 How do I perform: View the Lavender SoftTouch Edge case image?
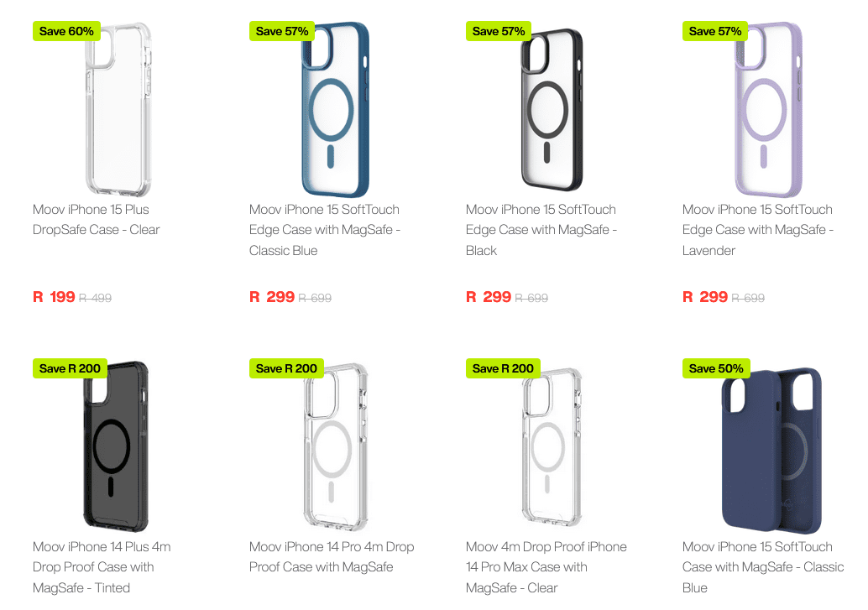768,109
